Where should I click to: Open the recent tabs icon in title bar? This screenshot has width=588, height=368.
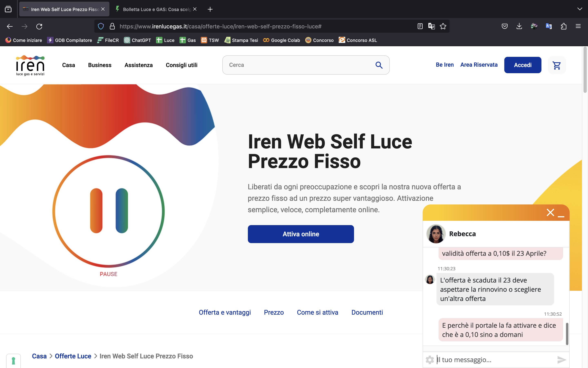(8, 9)
